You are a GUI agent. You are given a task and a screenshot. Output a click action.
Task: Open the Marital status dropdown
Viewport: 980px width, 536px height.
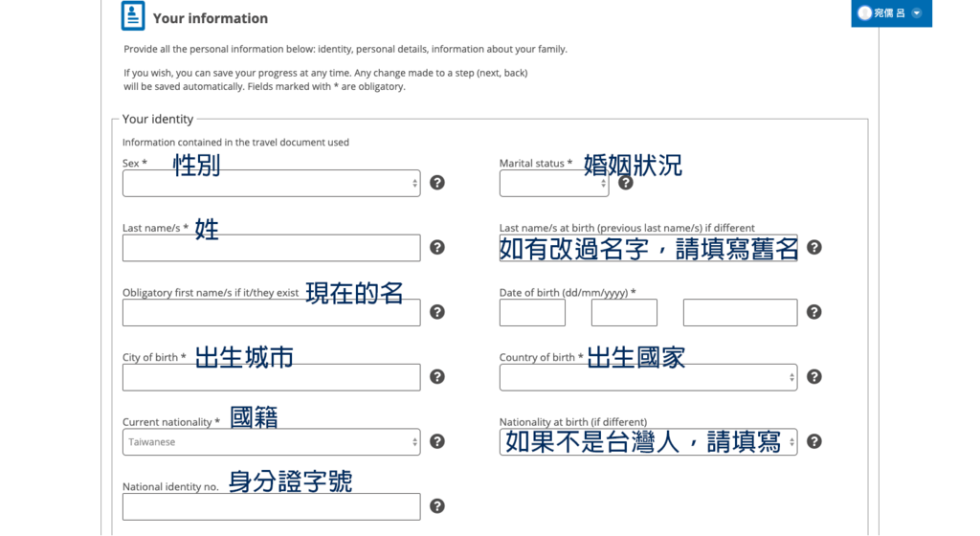tap(554, 184)
